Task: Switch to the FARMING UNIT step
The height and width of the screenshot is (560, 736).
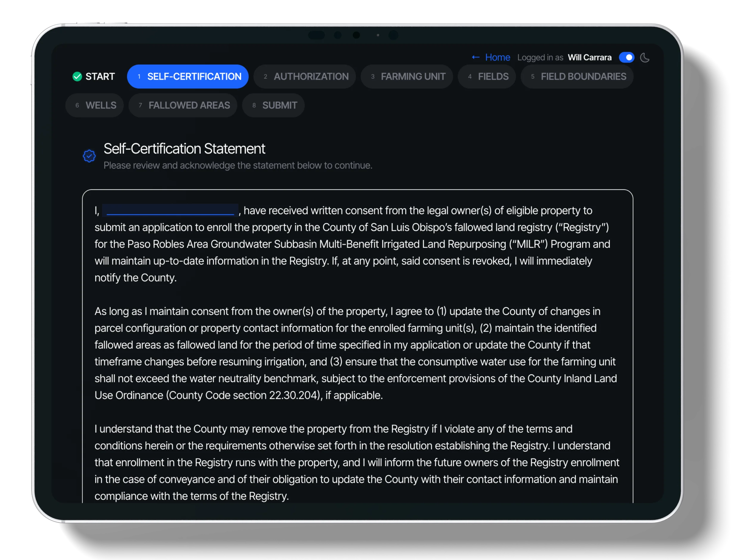Action: click(407, 76)
